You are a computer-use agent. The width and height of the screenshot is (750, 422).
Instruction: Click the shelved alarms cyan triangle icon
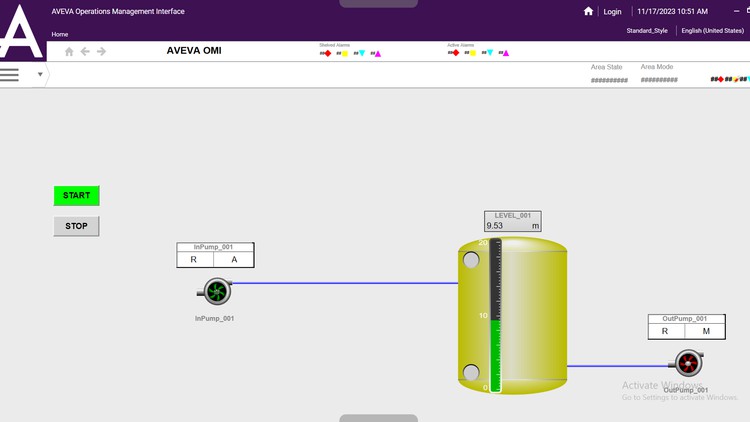[362, 54]
